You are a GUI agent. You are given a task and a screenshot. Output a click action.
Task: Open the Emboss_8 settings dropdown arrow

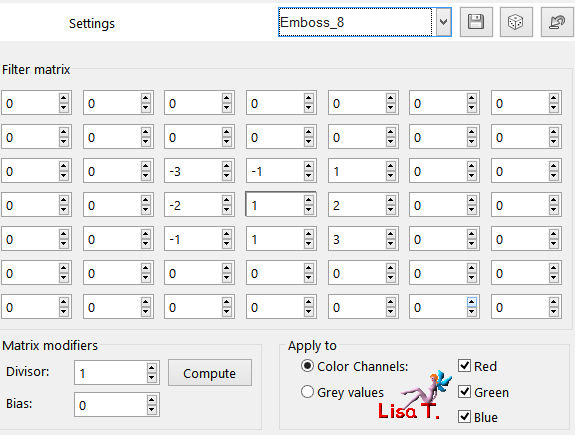[x=444, y=22]
